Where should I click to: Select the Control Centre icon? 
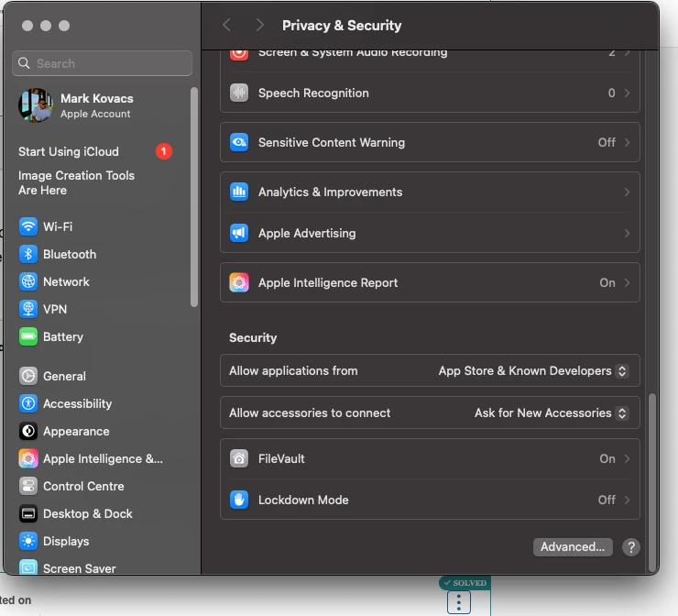[28, 486]
